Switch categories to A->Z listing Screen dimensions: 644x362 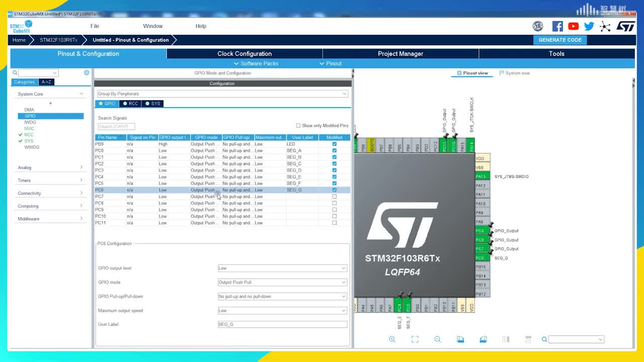click(46, 82)
